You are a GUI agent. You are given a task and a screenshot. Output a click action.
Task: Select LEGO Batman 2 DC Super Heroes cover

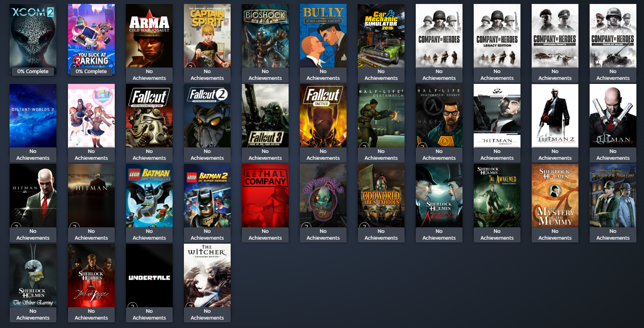(207, 196)
